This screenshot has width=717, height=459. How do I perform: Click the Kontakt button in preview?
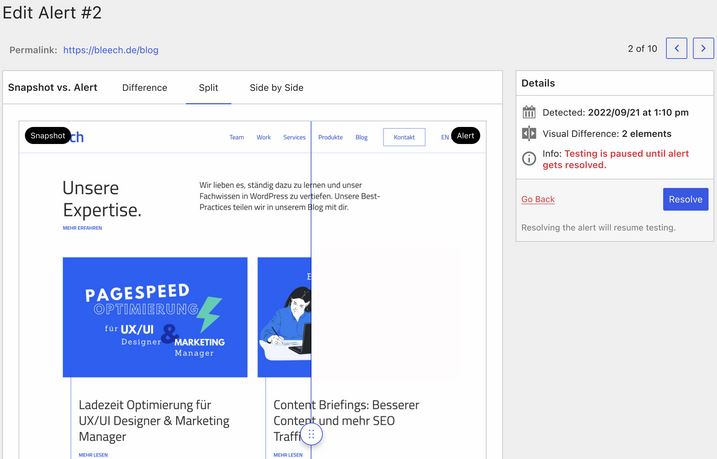point(404,137)
